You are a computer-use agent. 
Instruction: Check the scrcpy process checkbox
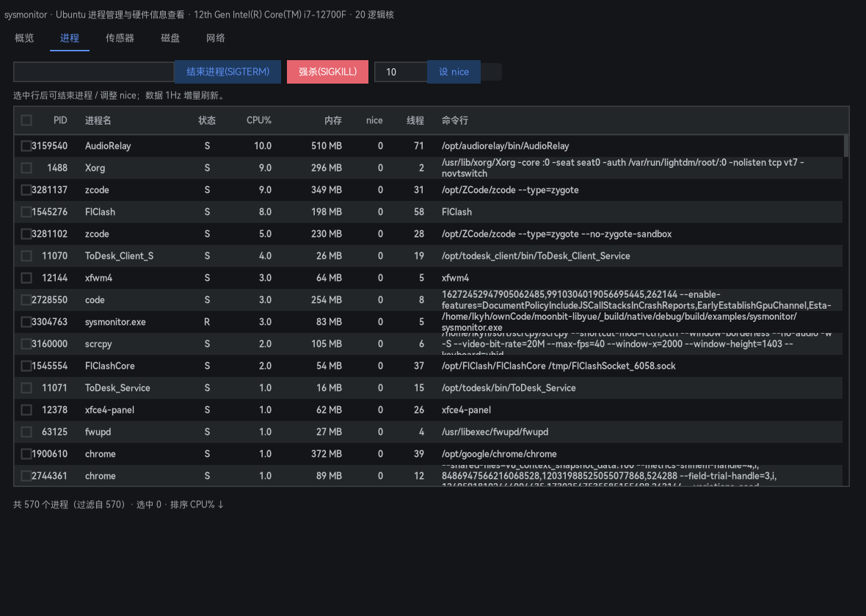tap(26, 344)
